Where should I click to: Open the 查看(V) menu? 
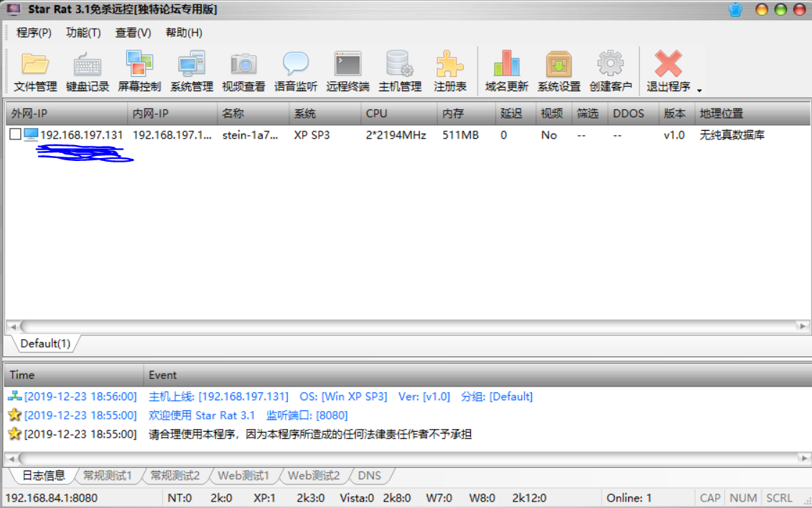[x=133, y=32]
